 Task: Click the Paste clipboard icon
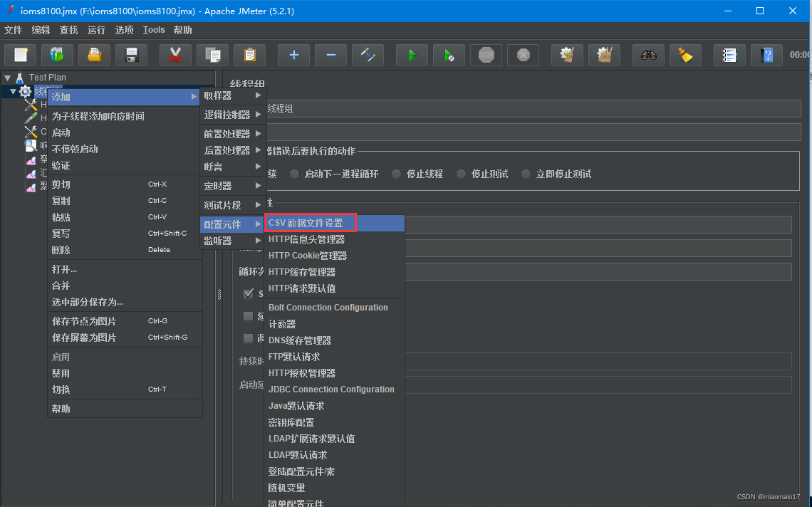click(x=249, y=55)
